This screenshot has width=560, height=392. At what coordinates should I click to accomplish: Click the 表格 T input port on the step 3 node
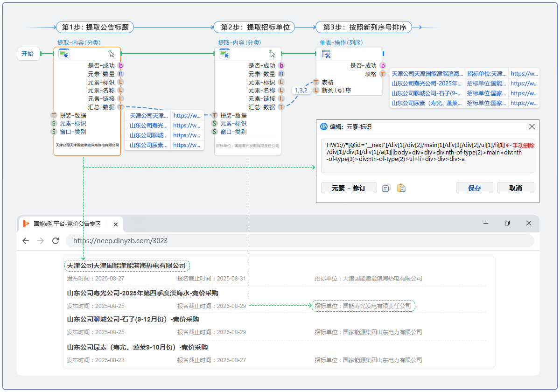click(316, 82)
